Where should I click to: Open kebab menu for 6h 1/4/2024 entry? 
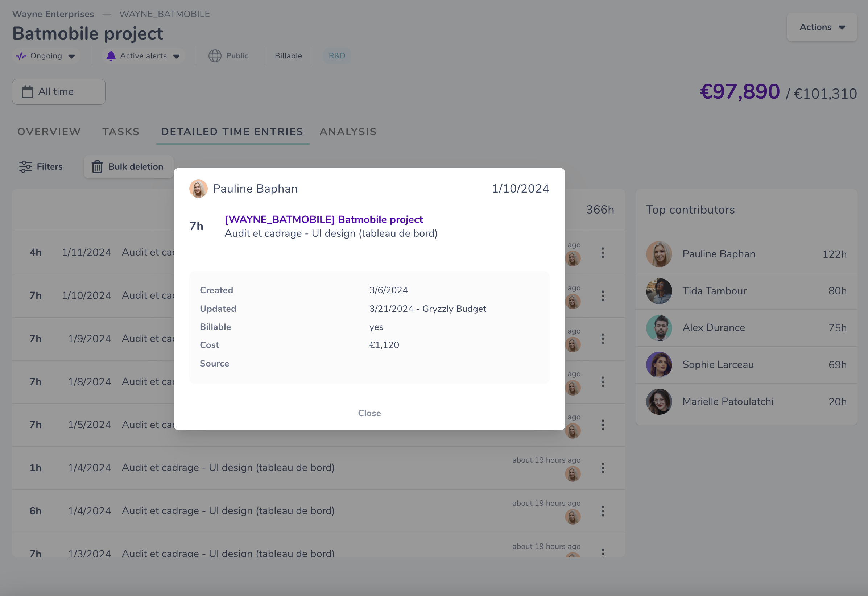coord(603,511)
